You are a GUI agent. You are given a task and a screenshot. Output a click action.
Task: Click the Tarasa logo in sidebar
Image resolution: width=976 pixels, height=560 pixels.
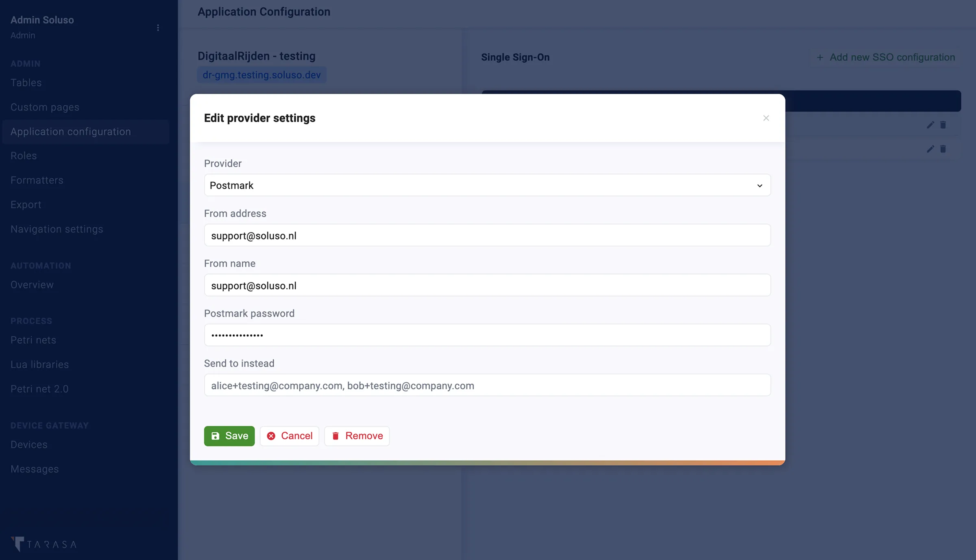(x=44, y=544)
